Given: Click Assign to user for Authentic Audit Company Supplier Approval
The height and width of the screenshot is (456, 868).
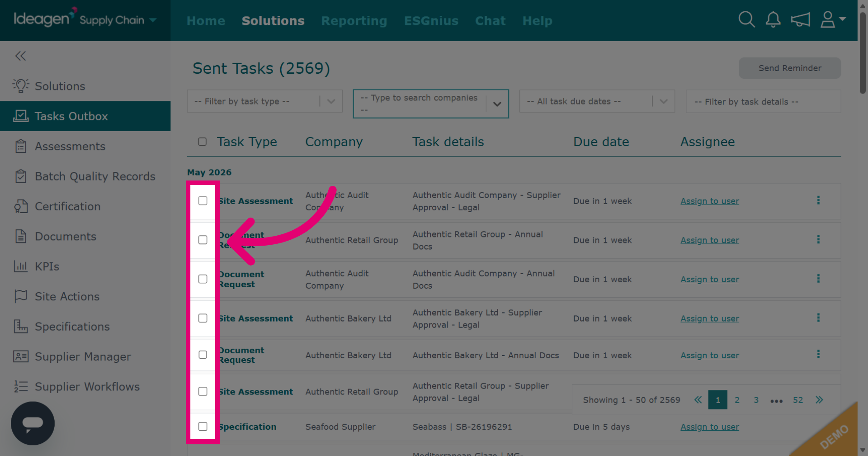Looking at the screenshot, I should click(x=710, y=201).
